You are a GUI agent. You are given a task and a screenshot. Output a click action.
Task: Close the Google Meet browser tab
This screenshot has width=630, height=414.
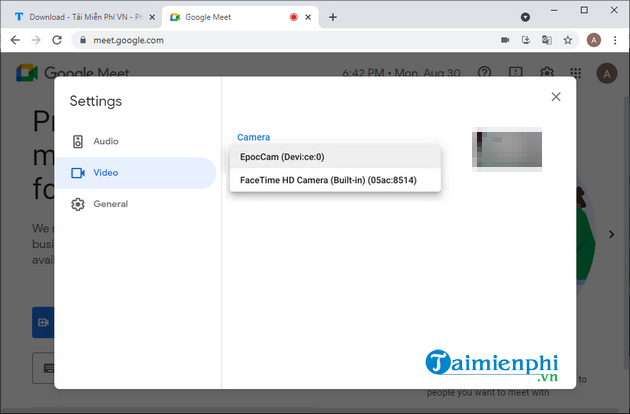[308, 17]
